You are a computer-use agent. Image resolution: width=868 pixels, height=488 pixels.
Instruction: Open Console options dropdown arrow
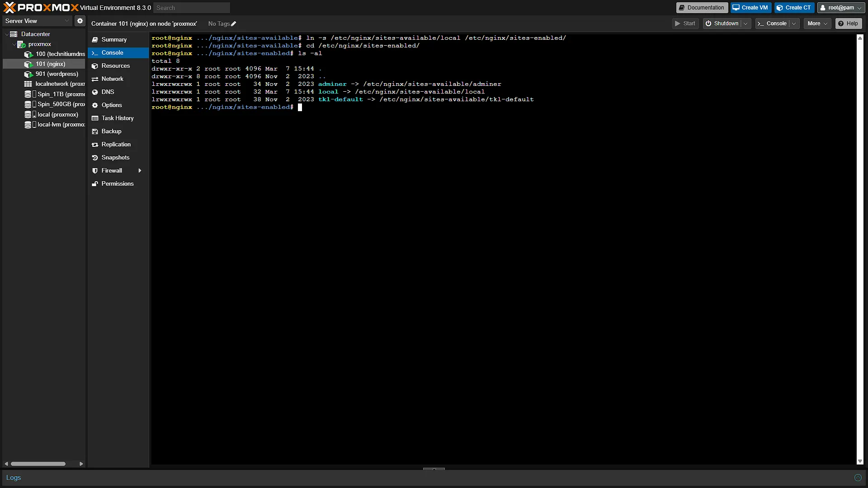point(794,23)
